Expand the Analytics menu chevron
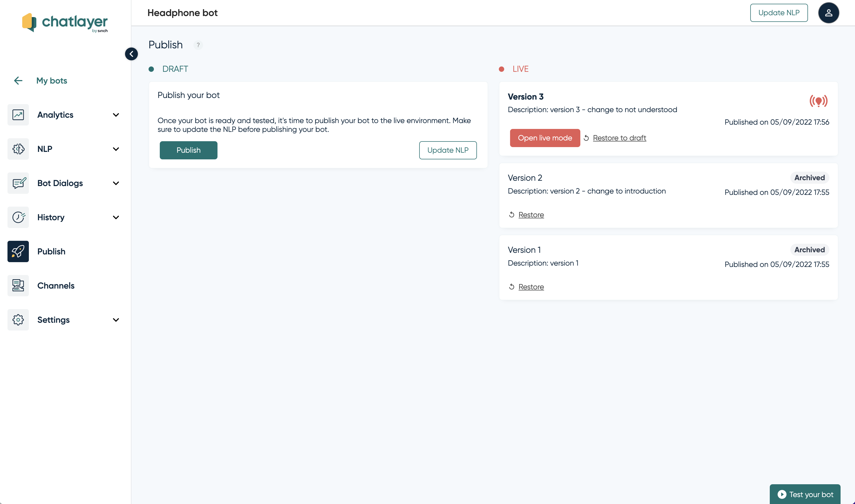The width and height of the screenshot is (855, 504). [116, 115]
